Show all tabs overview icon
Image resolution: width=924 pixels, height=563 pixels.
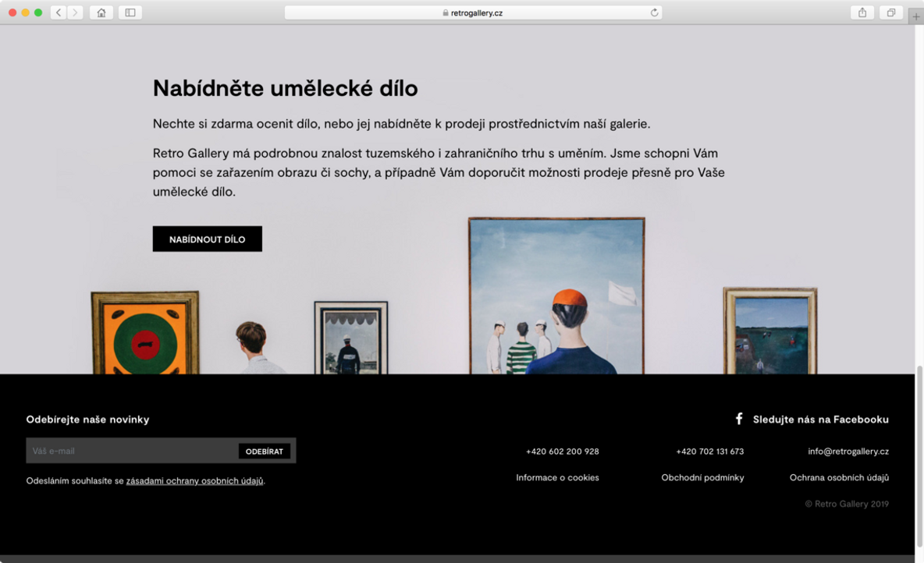click(890, 12)
